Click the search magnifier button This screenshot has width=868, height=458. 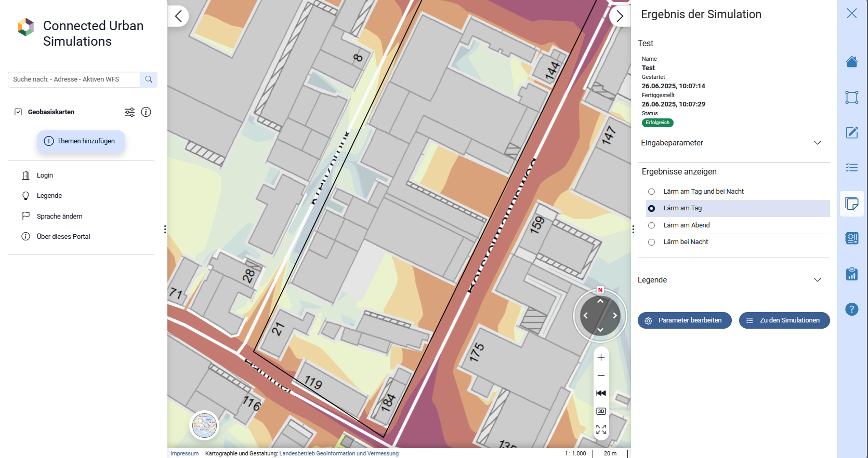(149, 79)
